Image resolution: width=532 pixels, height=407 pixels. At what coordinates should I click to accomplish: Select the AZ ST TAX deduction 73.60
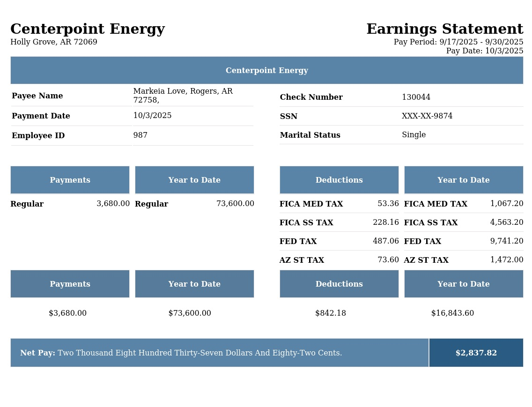click(388, 259)
